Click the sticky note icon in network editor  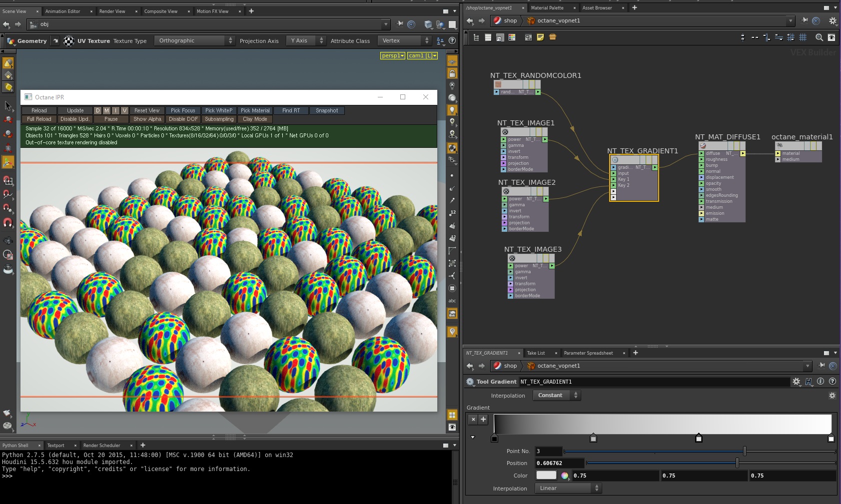click(x=540, y=37)
